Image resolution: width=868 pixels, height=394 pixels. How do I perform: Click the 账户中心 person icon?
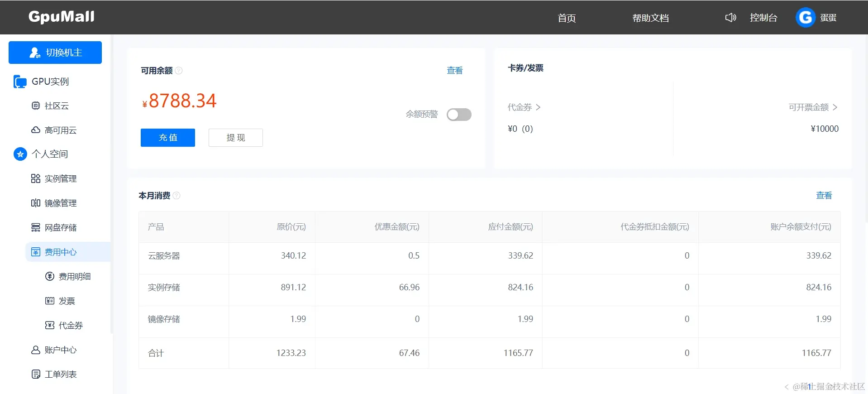click(x=36, y=350)
